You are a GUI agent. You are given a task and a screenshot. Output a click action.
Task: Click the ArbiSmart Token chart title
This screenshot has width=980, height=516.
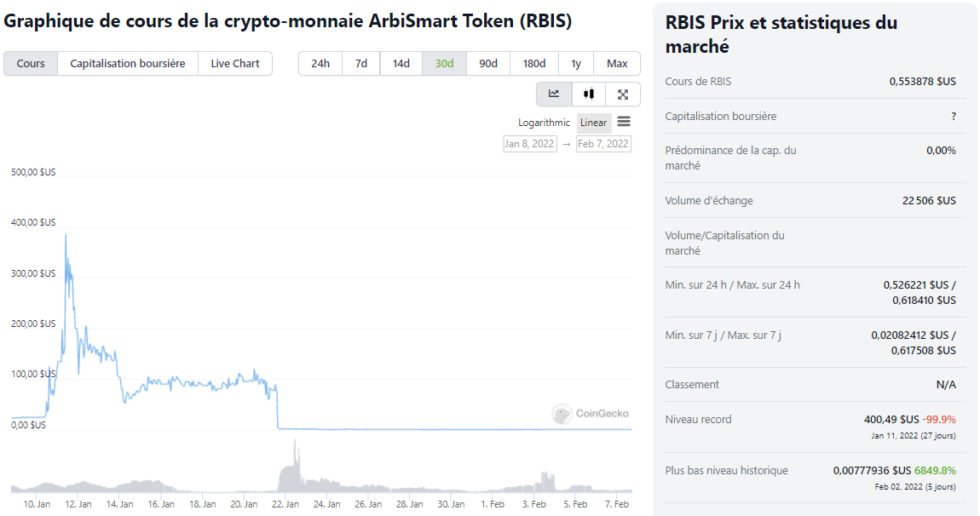pyautogui.click(x=287, y=20)
